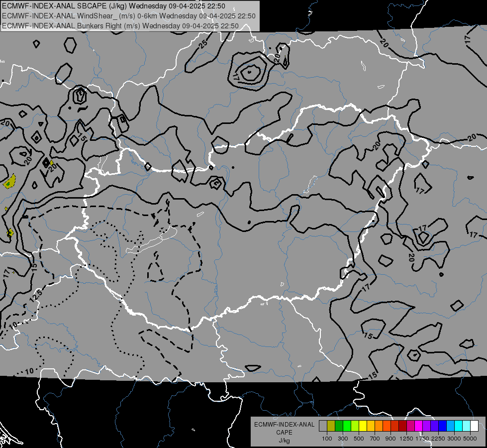The width and height of the screenshot is (487, 448).
Task: Pick the bright green CAPE legend swatch
Action: pyautogui.click(x=347, y=426)
